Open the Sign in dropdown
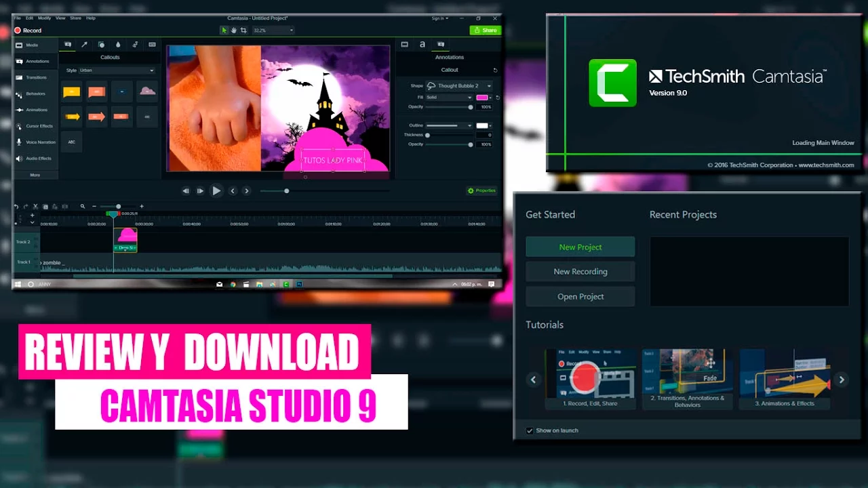The height and width of the screenshot is (488, 868). tap(439, 18)
